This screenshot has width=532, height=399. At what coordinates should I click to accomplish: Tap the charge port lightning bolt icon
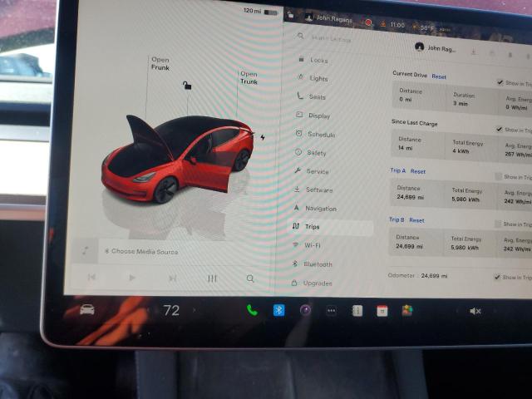[263, 137]
